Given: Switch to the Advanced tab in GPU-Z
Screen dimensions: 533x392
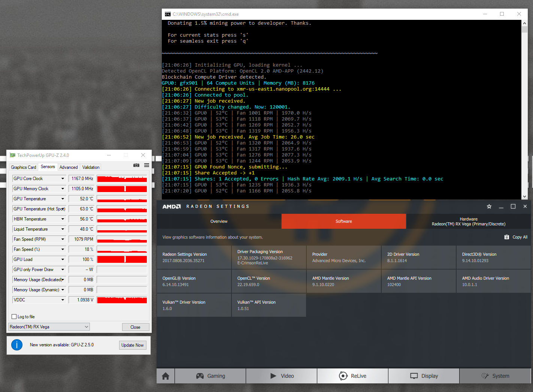Looking at the screenshot, I should 69,167.
